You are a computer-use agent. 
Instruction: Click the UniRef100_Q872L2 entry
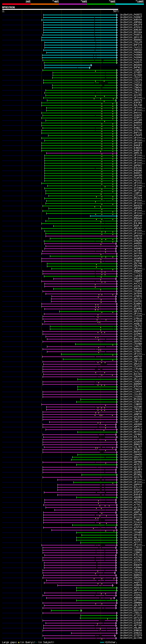click(x=131, y=306)
